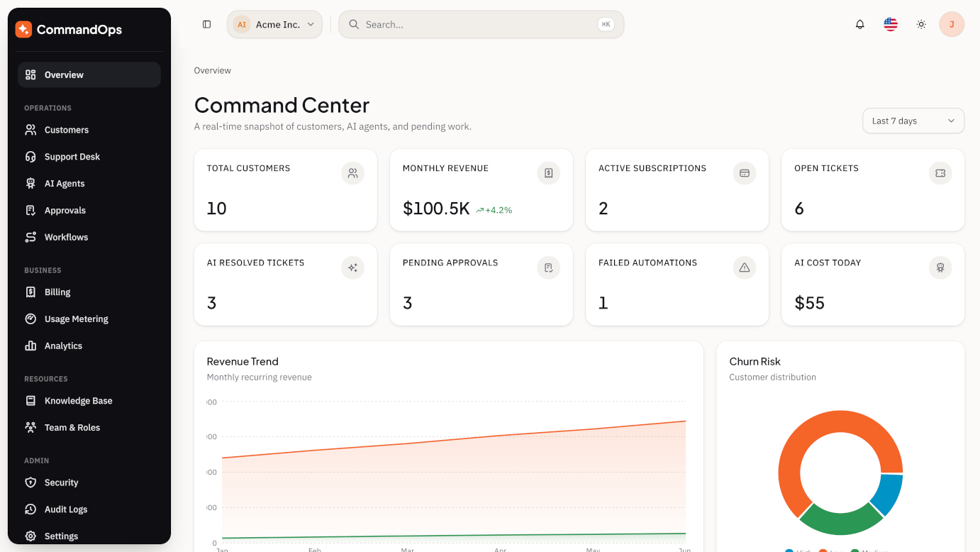The height and width of the screenshot is (552, 980).
Task: Click the AI Cost Today card icon
Action: [940, 267]
